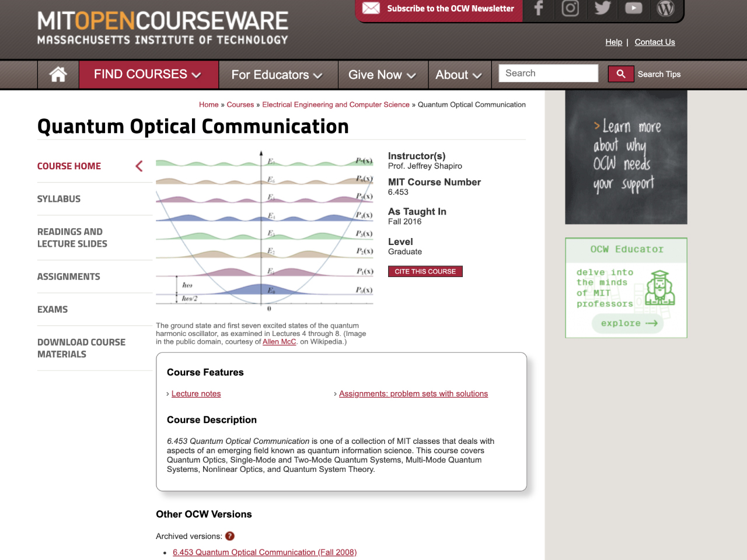
Task: Click the red magnifier search button
Action: (621, 74)
